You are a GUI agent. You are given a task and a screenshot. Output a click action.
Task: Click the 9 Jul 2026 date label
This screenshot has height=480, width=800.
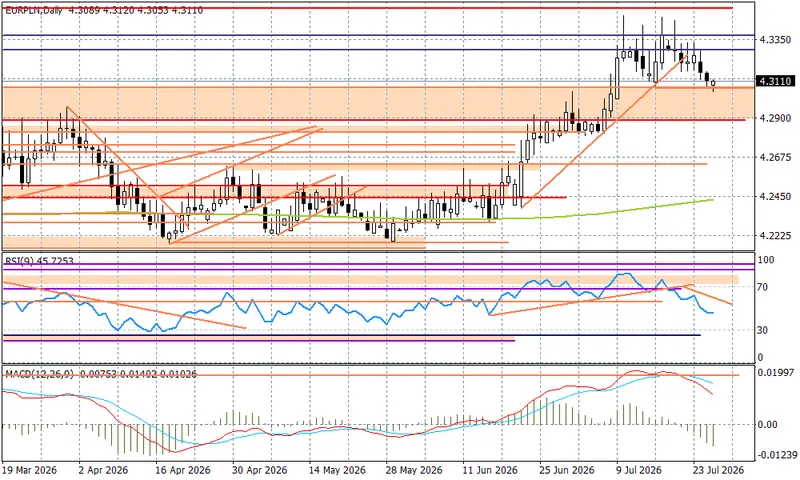(640, 470)
